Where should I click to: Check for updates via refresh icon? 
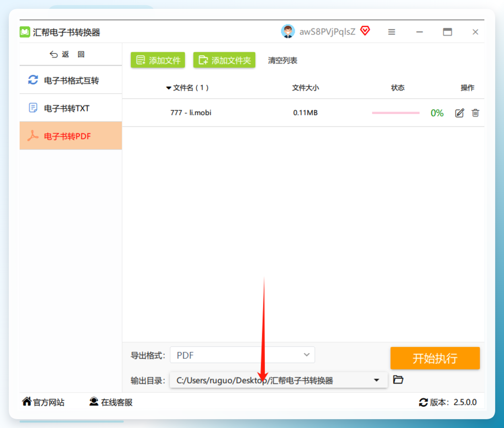click(x=423, y=402)
